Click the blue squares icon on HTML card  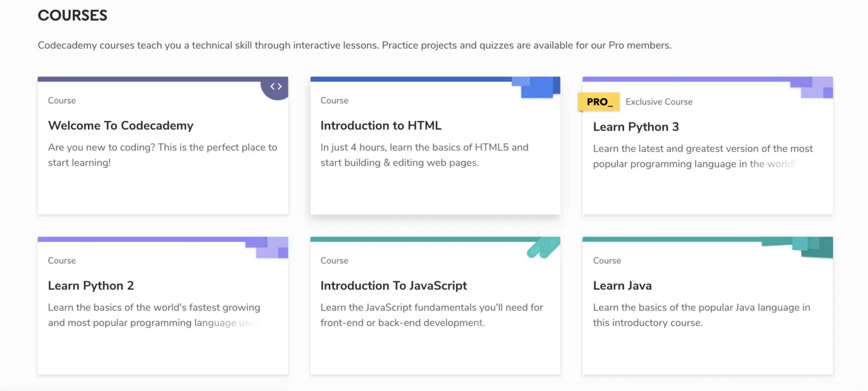pyautogui.click(x=537, y=87)
